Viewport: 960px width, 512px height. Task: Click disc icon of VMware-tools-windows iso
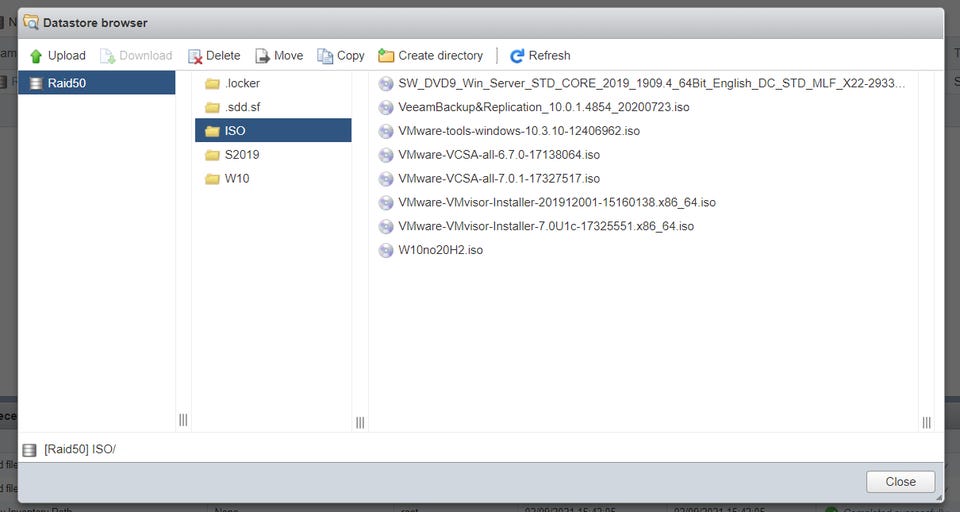coord(386,132)
